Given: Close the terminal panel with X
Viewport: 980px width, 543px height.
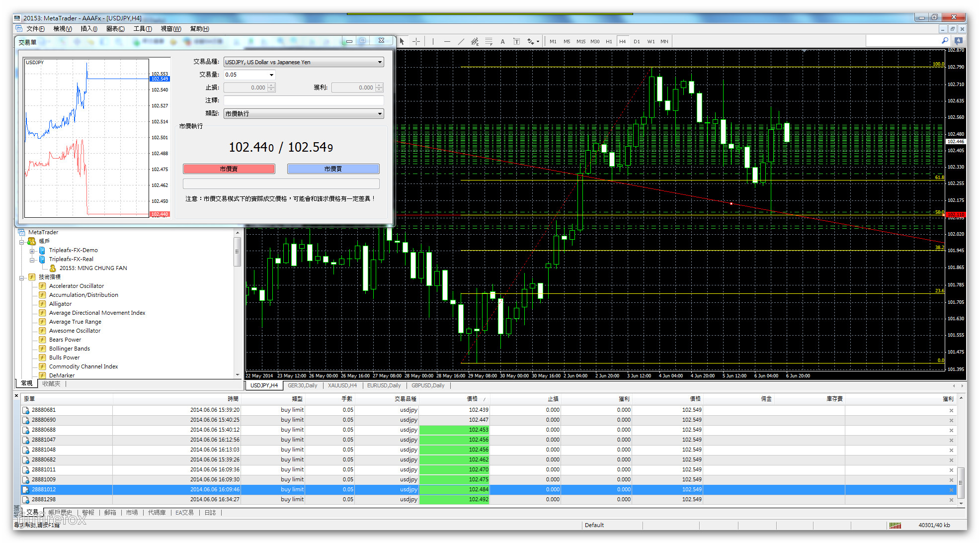Looking at the screenshot, I should [16, 396].
